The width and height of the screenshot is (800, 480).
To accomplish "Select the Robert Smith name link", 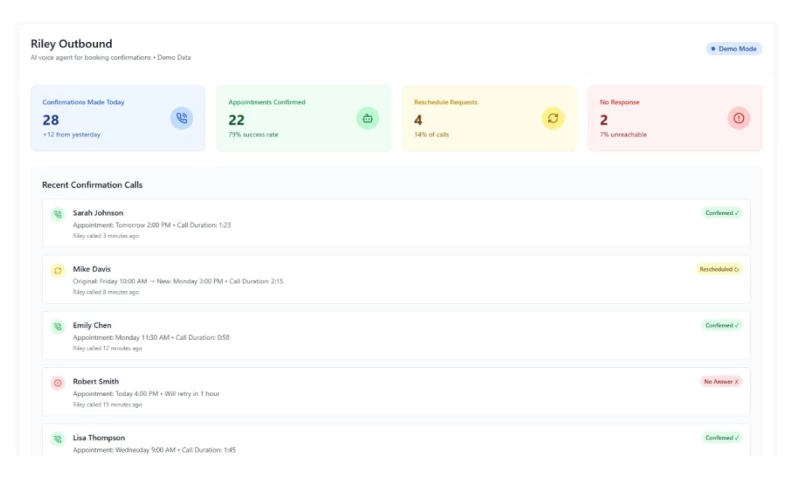I will coord(96,381).
